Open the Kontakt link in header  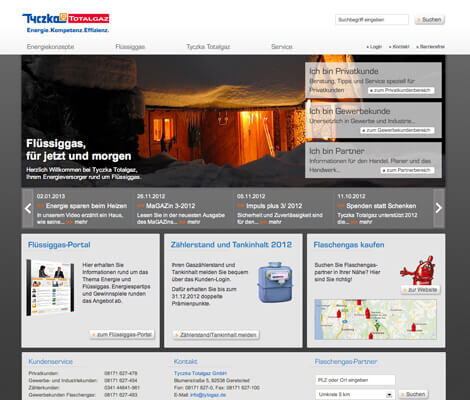coord(399,47)
